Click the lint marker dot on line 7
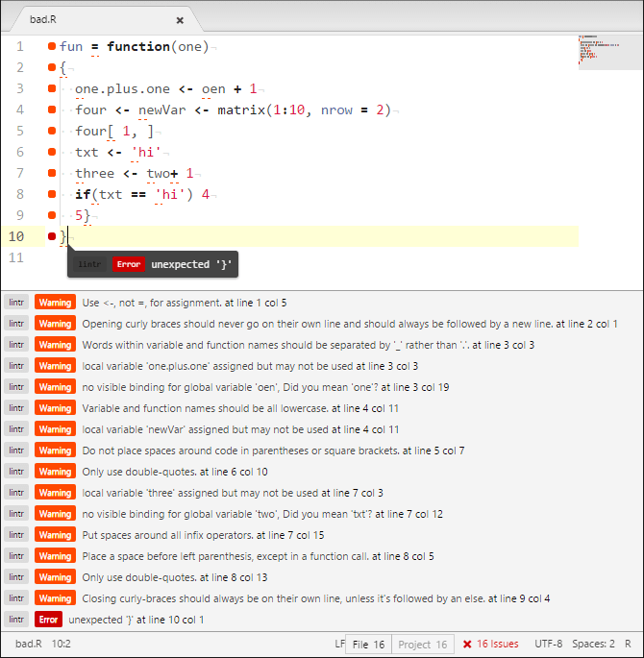 click(x=52, y=173)
